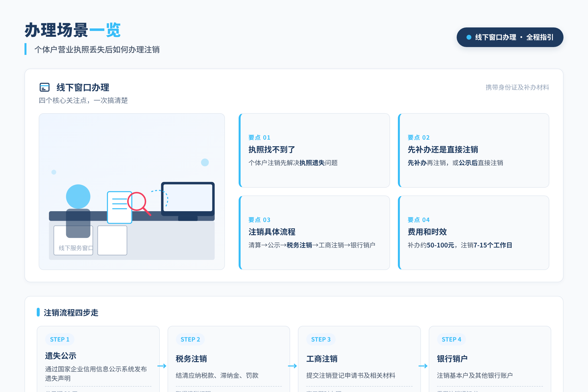Click the 线下服务窗口 label in illustration
588x392 pixels.
tap(76, 248)
